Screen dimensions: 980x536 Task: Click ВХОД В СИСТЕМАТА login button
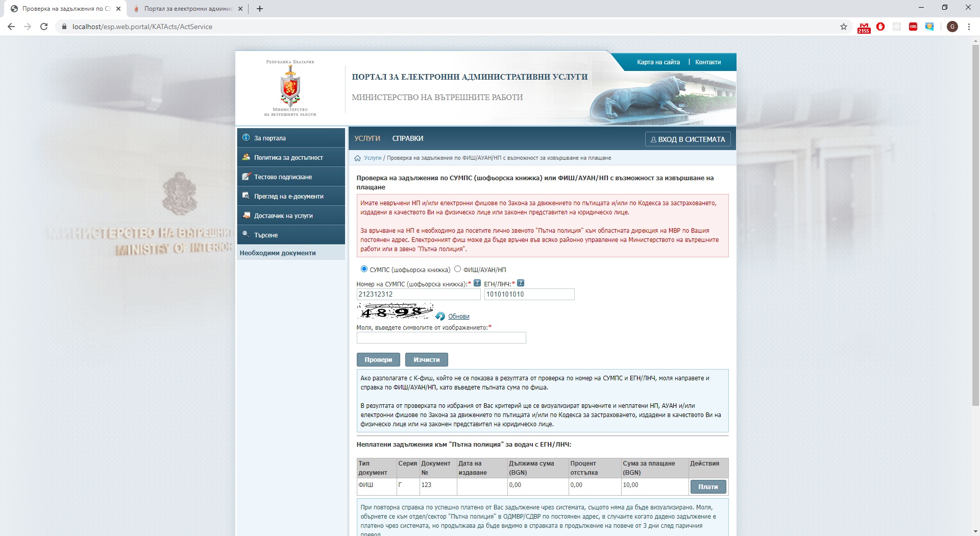688,139
